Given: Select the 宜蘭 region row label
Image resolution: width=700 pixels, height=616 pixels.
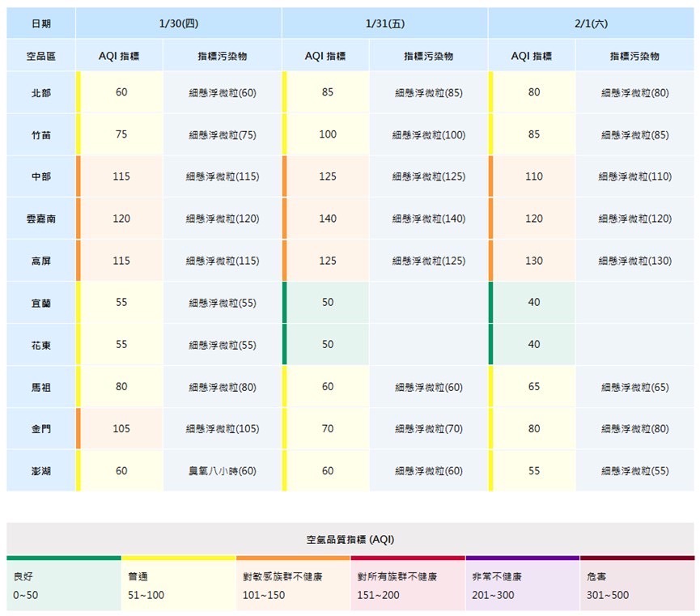Looking at the screenshot, I should click(x=41, y=303).
